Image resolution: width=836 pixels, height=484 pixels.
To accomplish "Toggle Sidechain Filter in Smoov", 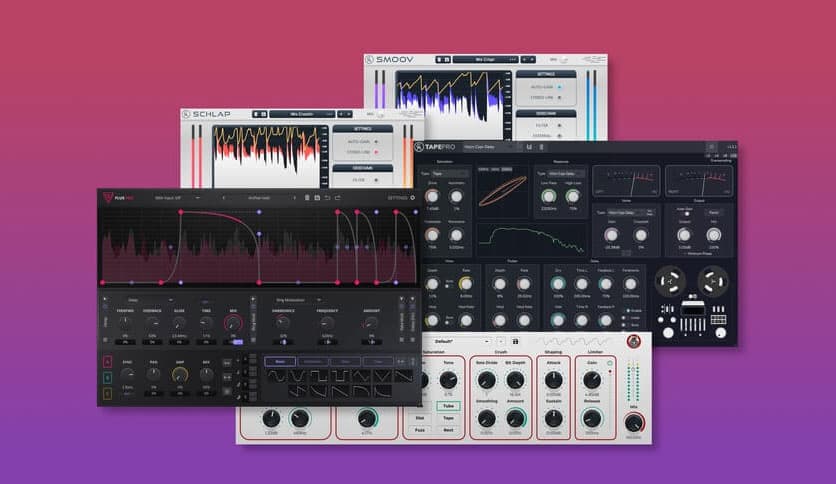I will (x=559, y=125).
